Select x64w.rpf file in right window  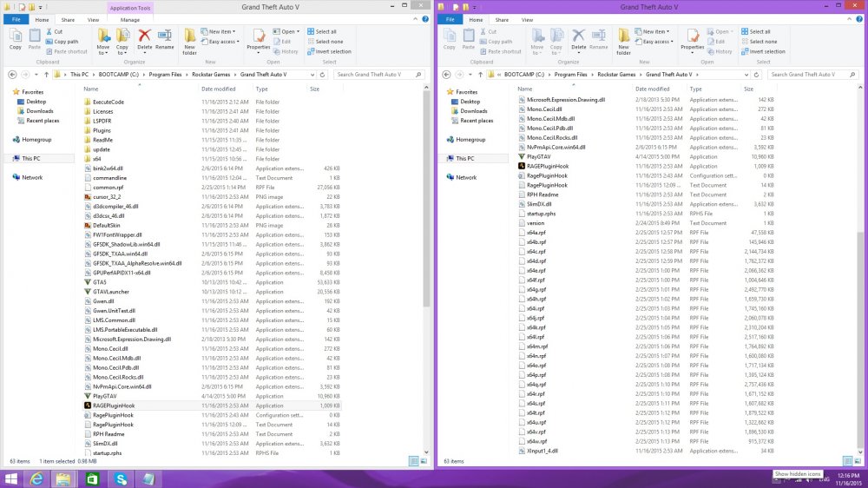tap(536, 441)
